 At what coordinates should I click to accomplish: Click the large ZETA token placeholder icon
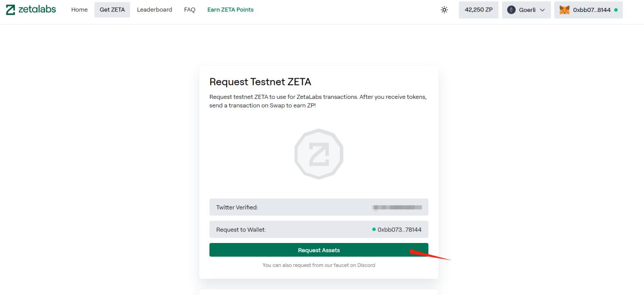[319, 154]
